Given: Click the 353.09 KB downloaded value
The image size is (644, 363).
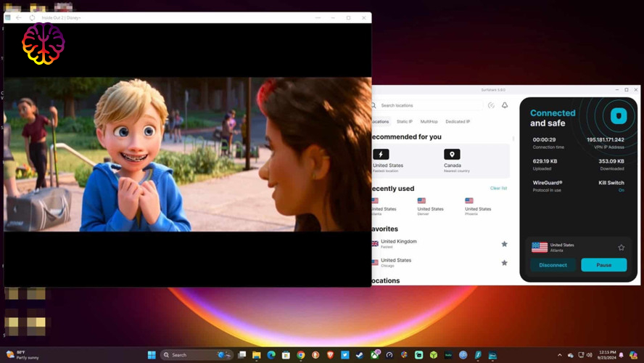Looking at the screenshot, I should (x=611, y=161).
